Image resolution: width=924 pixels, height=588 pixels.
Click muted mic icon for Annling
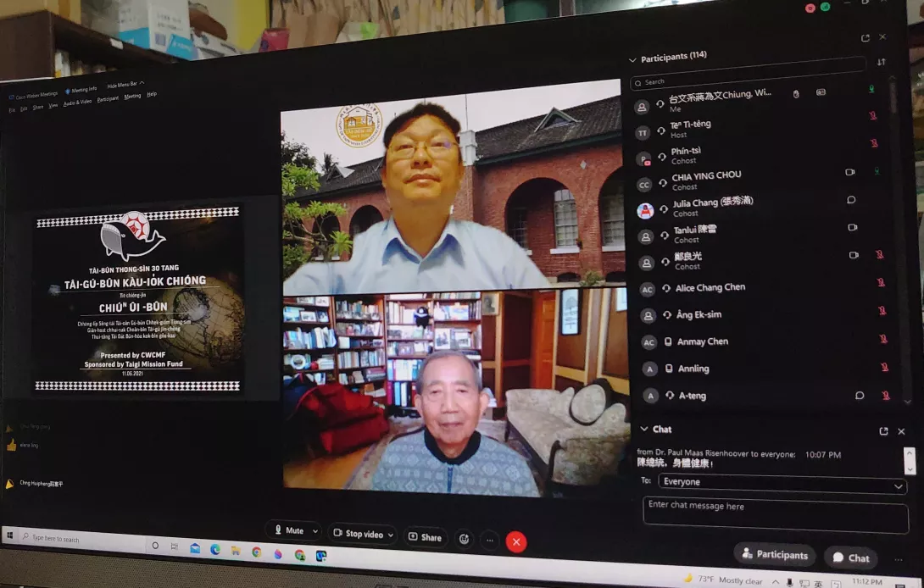(884, 367)
